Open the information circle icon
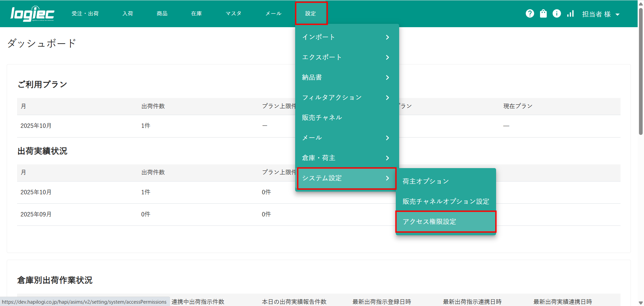Screen dimensions: 644x306 556,13
